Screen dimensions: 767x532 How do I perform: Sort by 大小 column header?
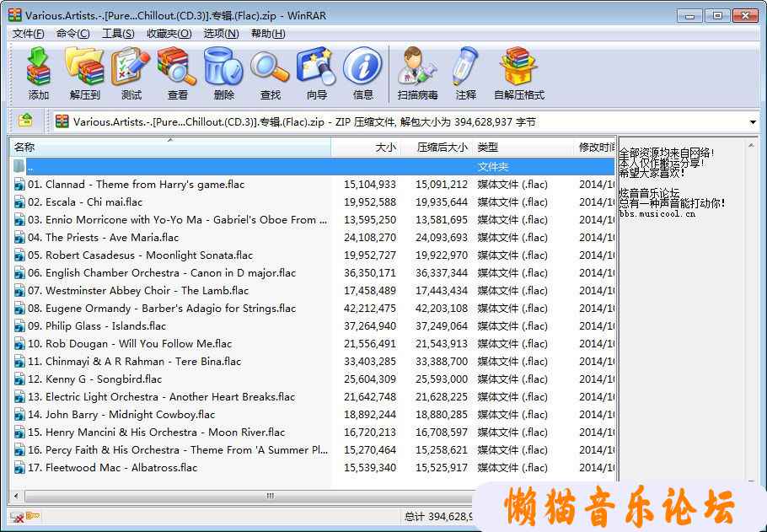(366, 148)
